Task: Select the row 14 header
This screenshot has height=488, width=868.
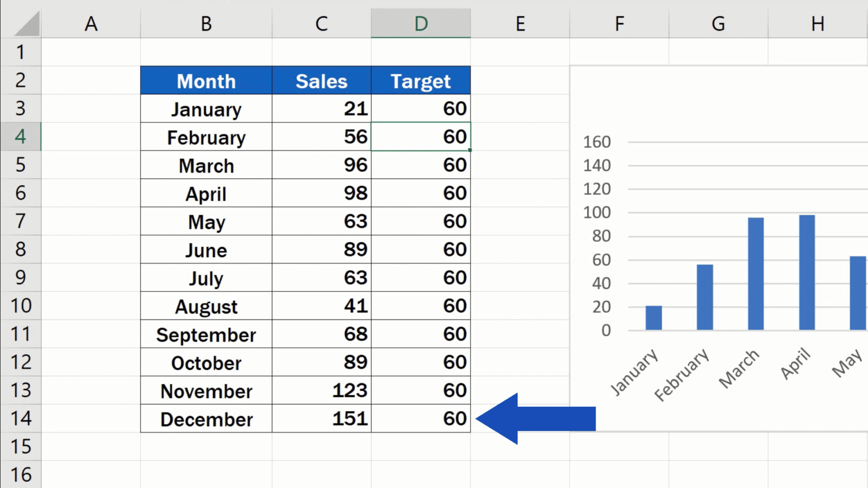Action: [x=21, y=419]
